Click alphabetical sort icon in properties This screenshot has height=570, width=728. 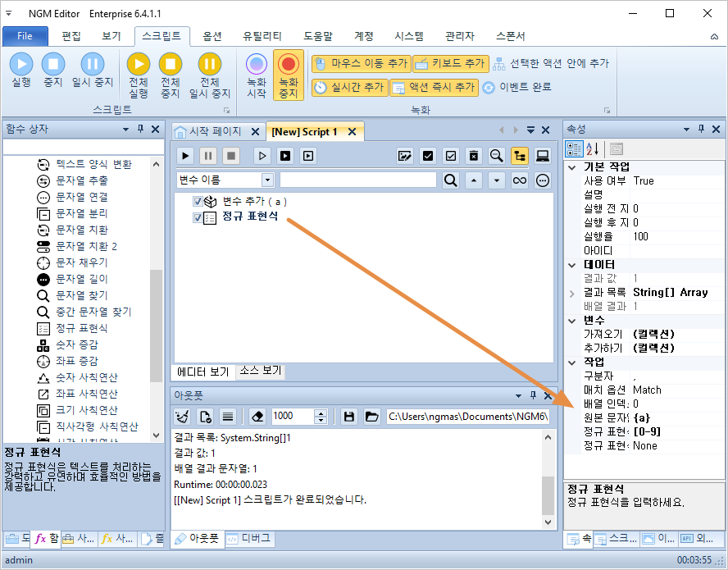592,149
